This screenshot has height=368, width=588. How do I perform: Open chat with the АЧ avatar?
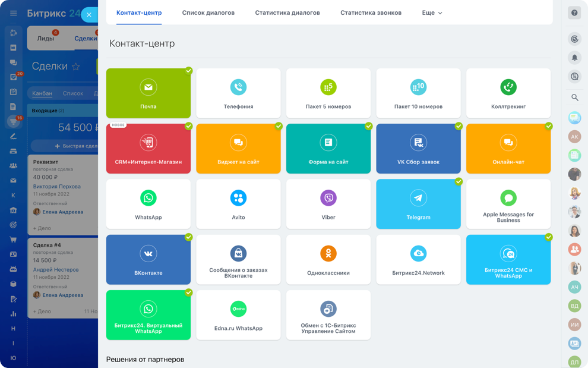574,287
